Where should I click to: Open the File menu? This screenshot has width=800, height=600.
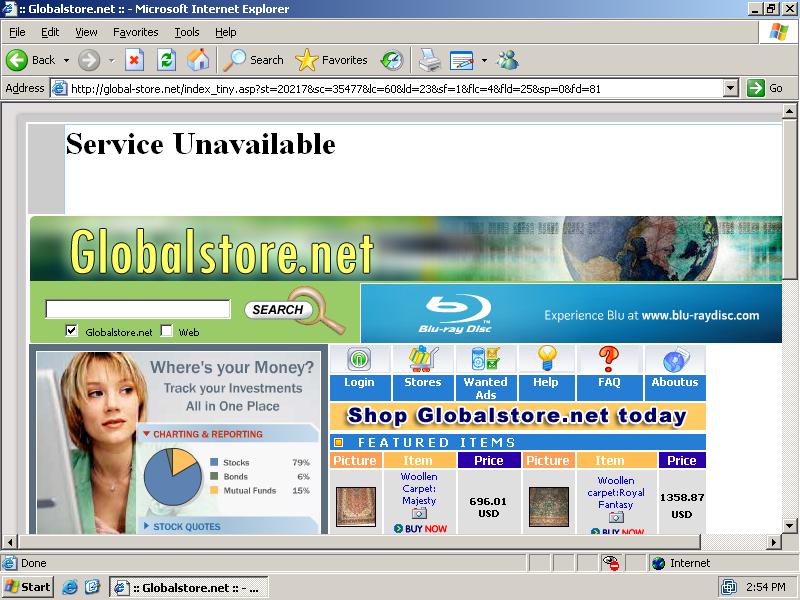(17, 32)
